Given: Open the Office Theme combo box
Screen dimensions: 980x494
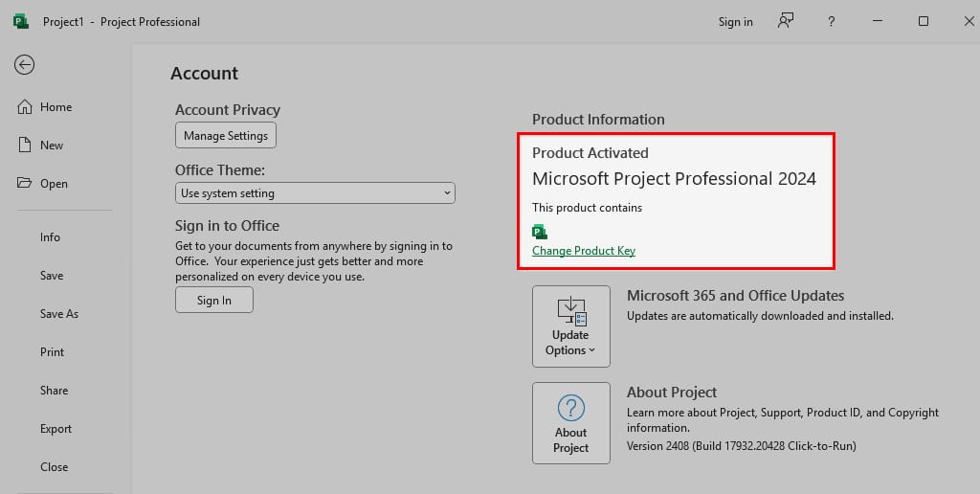Looking at the screenshot, I should point(315,193).
